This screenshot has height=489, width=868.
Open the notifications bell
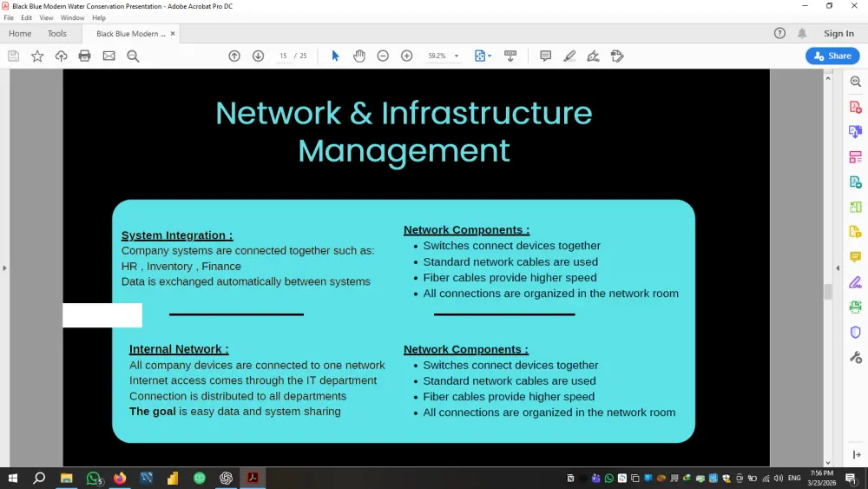pyautogui.click(x=801, y=33)
